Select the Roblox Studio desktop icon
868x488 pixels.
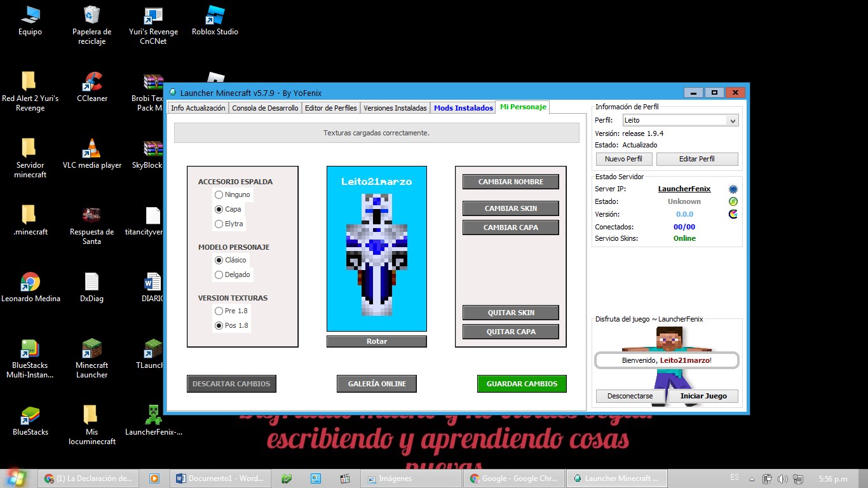pyautogui.click(x=215, y=21)
